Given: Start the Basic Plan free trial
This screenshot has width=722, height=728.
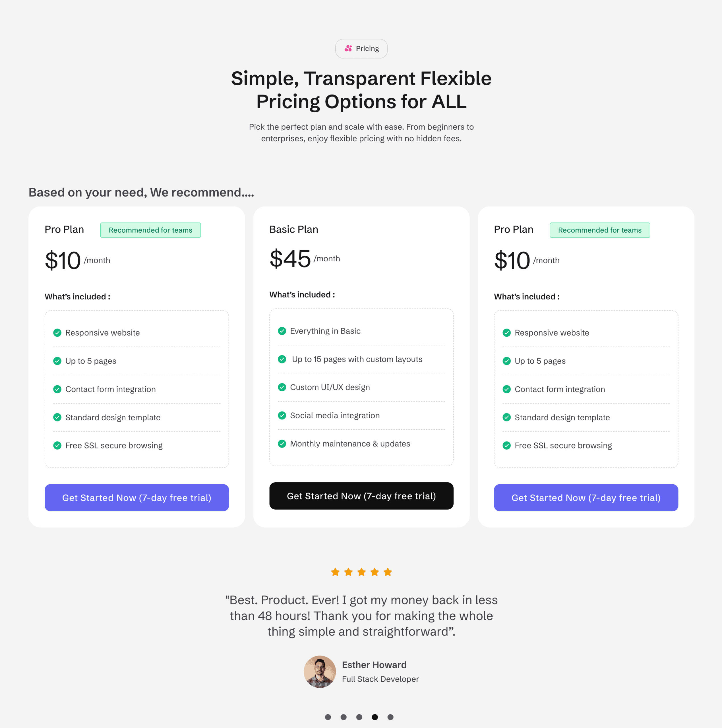Looking at the screenshot, I should (361, 496).
